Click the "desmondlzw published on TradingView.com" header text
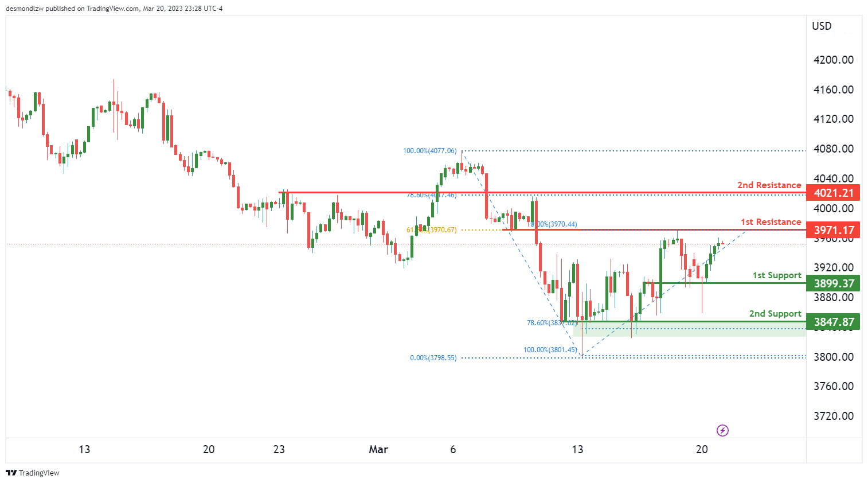The width and height of the screenshot is (868, 483). tap(114, 9)
